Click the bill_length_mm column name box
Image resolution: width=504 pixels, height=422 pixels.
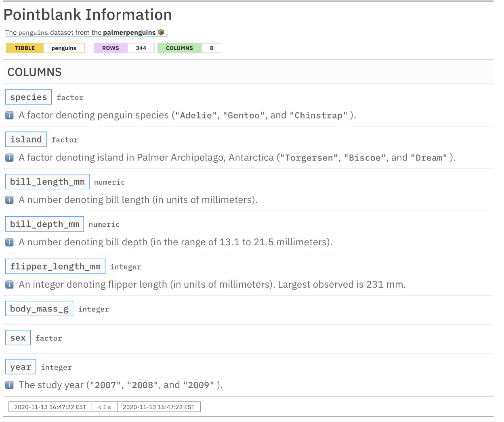[x=47, y=182]
